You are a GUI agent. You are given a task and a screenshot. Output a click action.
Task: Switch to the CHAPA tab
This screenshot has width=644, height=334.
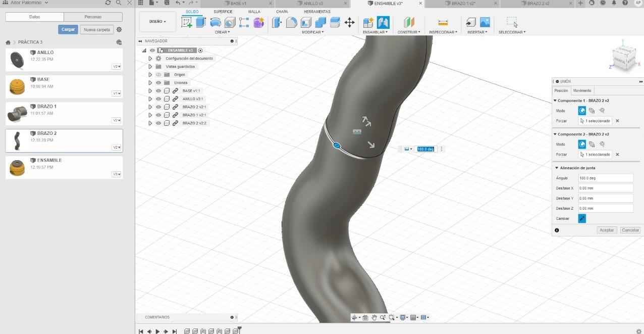click(282, 12)
